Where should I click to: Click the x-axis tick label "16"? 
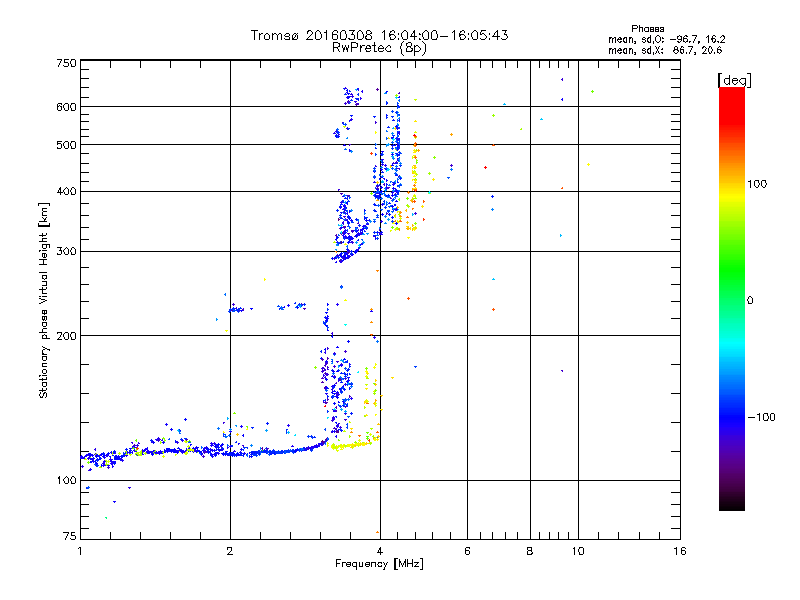680,551
